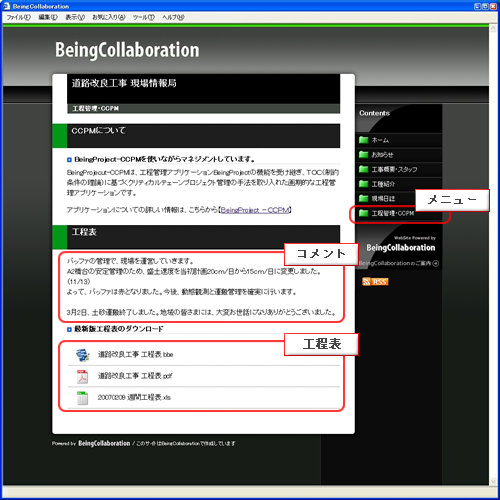Click the folder icon beside 工程管理・CCPM

[363, 213]
